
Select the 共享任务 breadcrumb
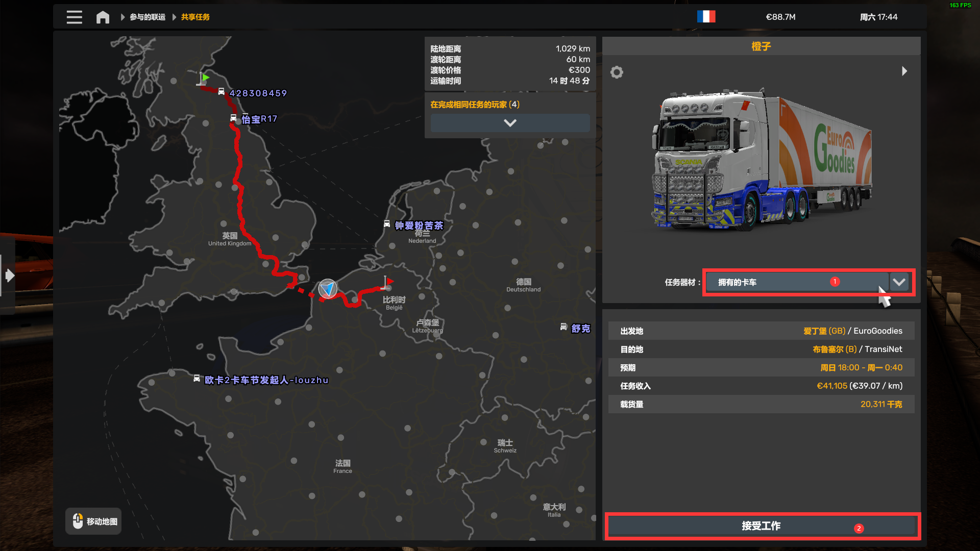coord(195,17)
